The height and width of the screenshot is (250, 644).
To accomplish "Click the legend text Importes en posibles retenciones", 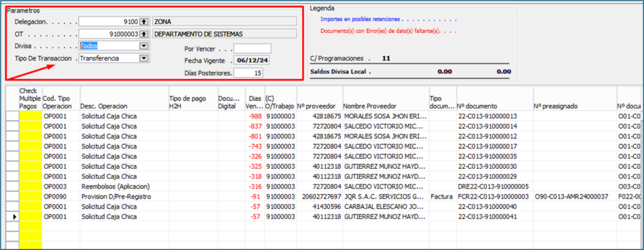I will (360, 19).
